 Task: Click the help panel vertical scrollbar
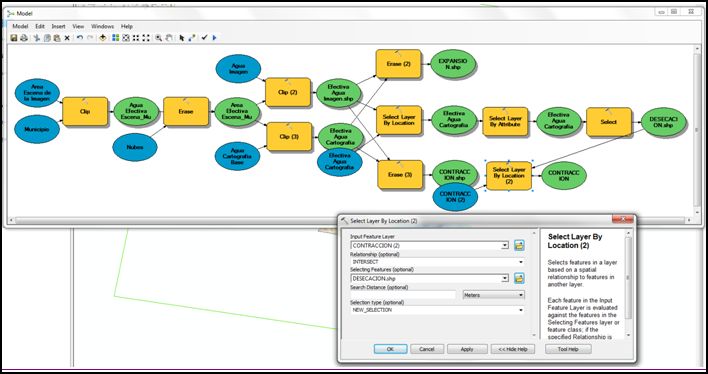point(628,284)
